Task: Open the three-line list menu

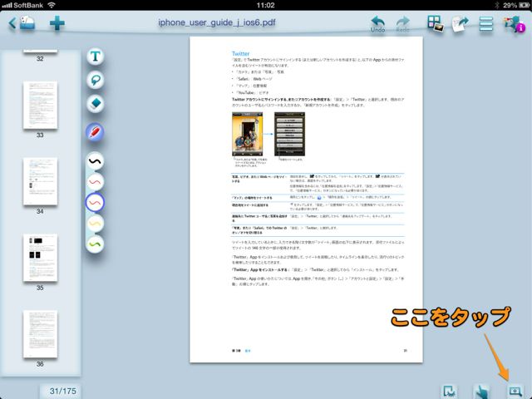Action: point(486,24)
